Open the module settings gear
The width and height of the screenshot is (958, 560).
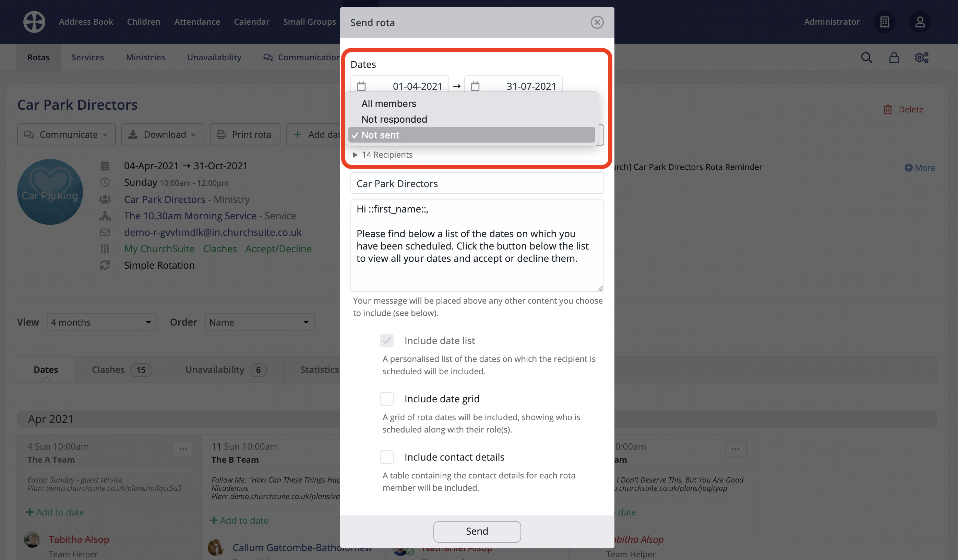point(922,57)
